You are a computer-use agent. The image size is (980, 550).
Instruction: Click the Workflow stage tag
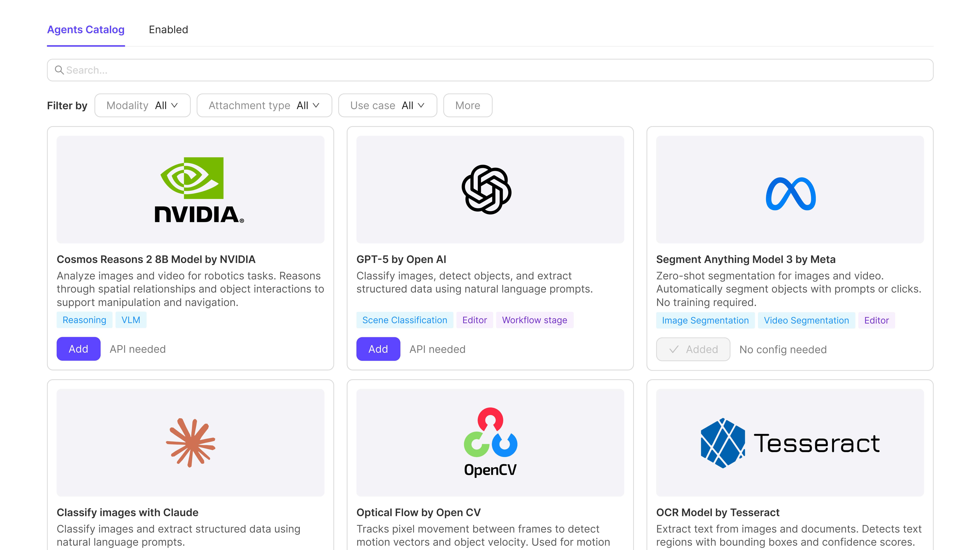click(x=534, y=320)
